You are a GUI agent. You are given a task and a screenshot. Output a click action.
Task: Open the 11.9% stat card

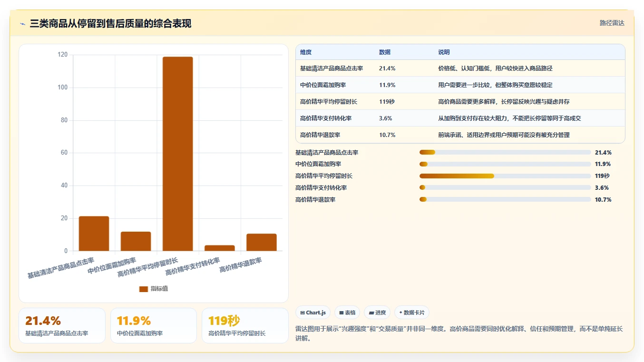(154, 325)
